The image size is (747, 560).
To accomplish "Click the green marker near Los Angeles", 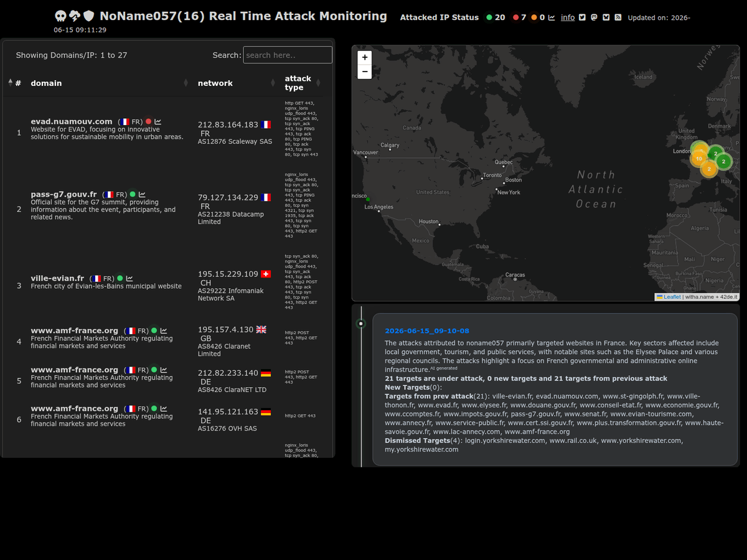I will pyautogui.click(x=368, y=199).
